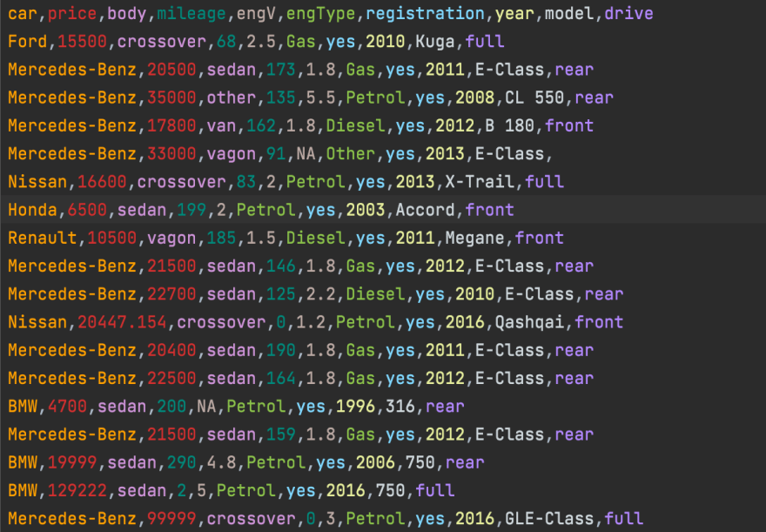The height and width of the screenshot is (532, 766).
Task: Click the 'engType' header word
Action: [x=320, y=14]
